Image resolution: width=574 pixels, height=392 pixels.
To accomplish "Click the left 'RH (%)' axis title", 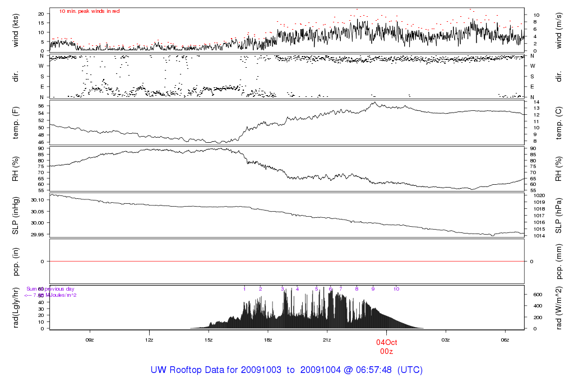I will click(x=15, y=169).
